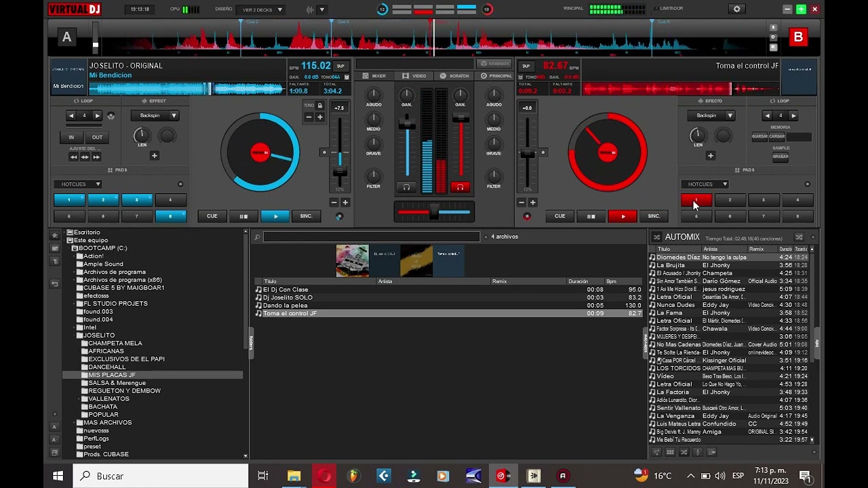
Task: Toggle deck A hotcue pad 1
Action: pos(69,200)
